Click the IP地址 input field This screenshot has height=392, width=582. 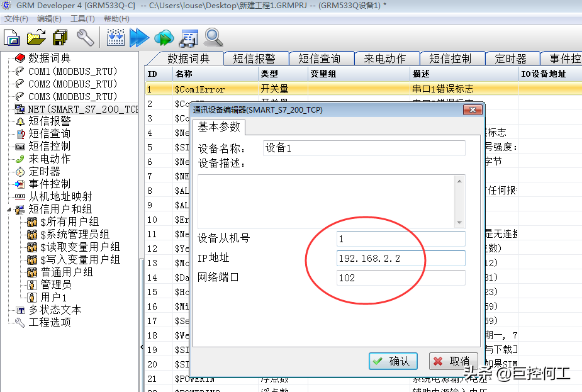(401, 259)
